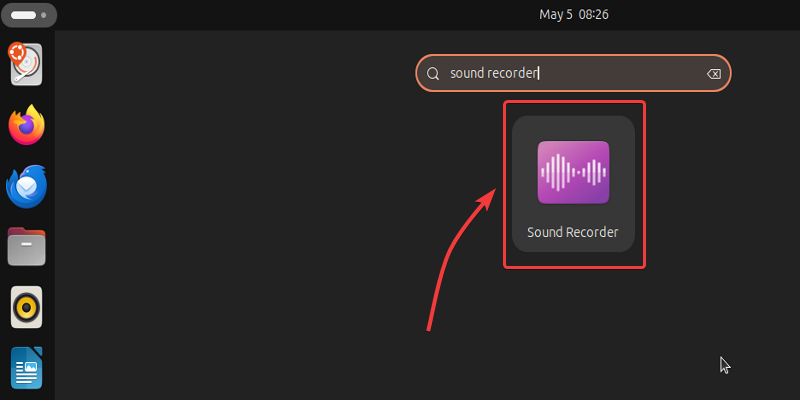The width and height of the screenshot is (800, 400).
Task: Click the "May 5" date text
Action: [554, 15]
